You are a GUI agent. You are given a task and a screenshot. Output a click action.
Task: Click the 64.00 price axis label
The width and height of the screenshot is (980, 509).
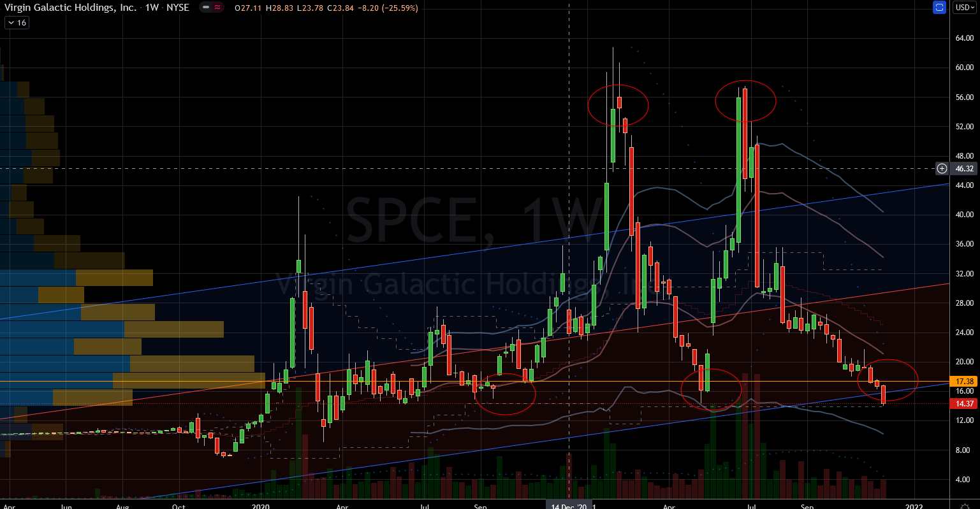(x=964, y=38)
